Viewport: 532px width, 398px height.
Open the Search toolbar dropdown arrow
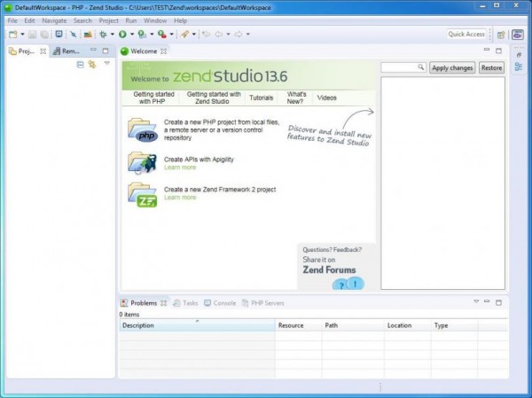[x=194, y=35]
